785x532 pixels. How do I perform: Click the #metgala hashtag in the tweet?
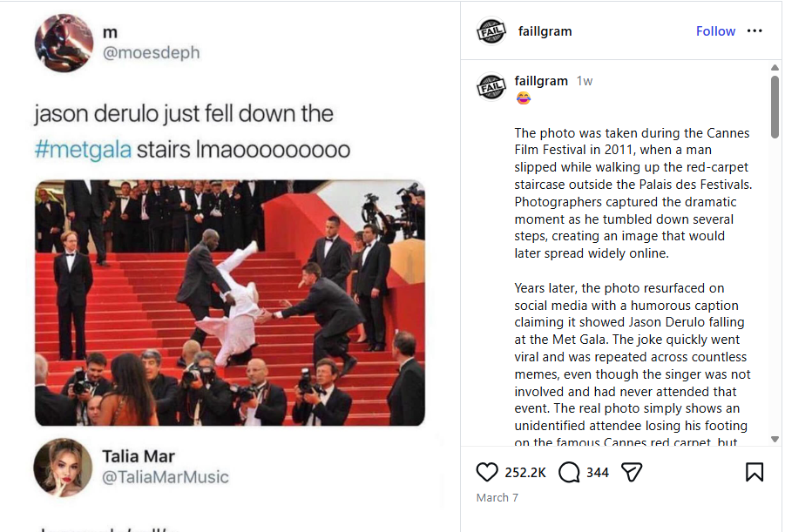tap(84, 150)
